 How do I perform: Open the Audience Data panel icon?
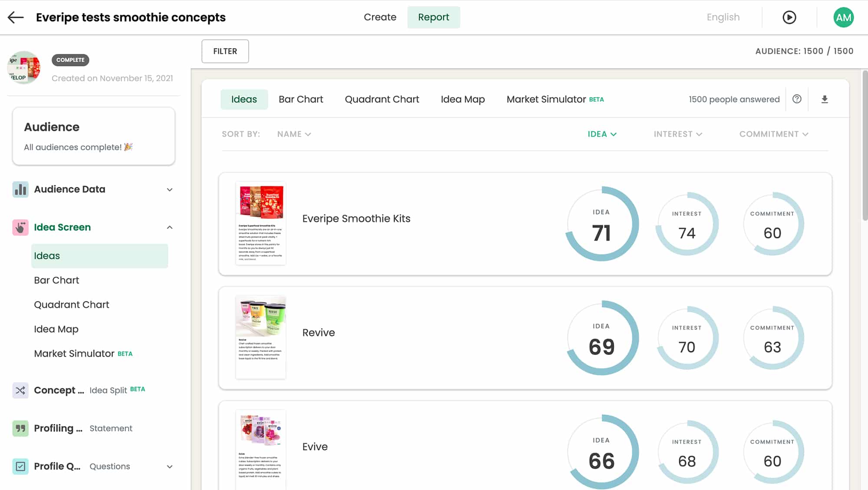(x=20, y=189)
